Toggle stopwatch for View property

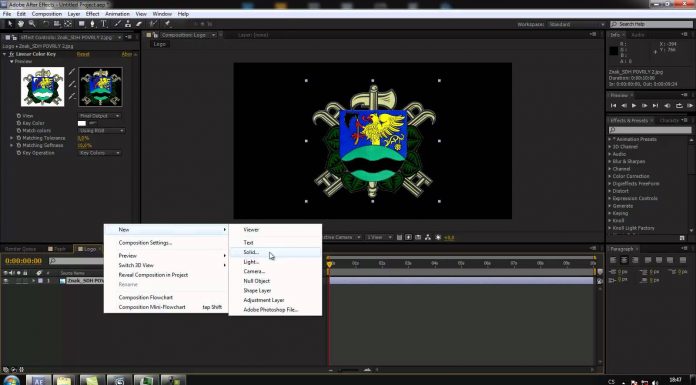tap(19, 116)
